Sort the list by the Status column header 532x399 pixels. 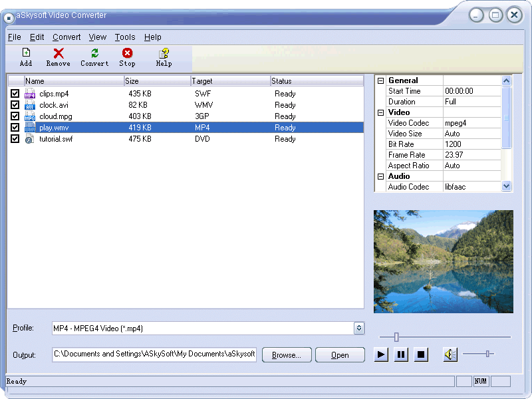(x=317, y=80)
